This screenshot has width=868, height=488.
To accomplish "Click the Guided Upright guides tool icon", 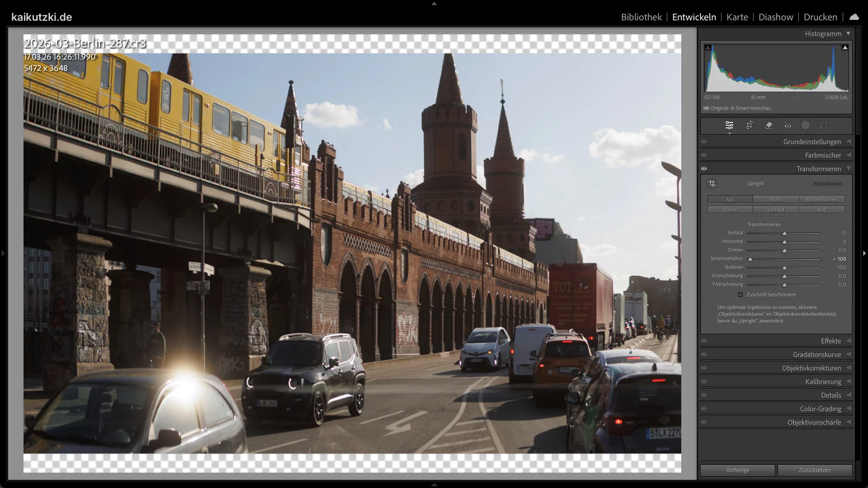I will point(712,183).
